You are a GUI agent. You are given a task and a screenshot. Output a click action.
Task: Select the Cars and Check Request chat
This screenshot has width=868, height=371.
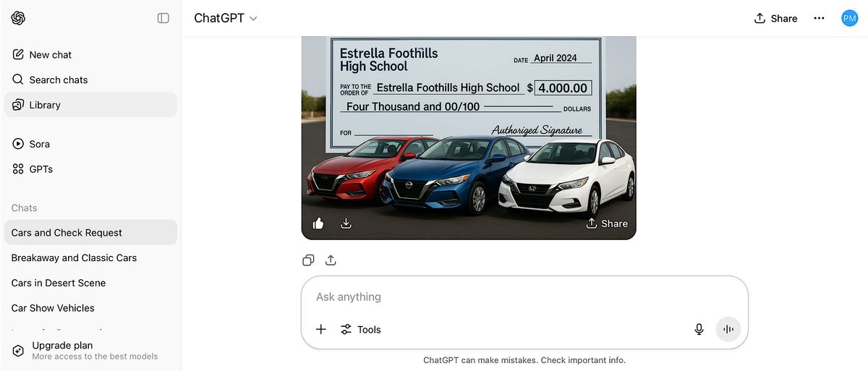tap(90, 233)
